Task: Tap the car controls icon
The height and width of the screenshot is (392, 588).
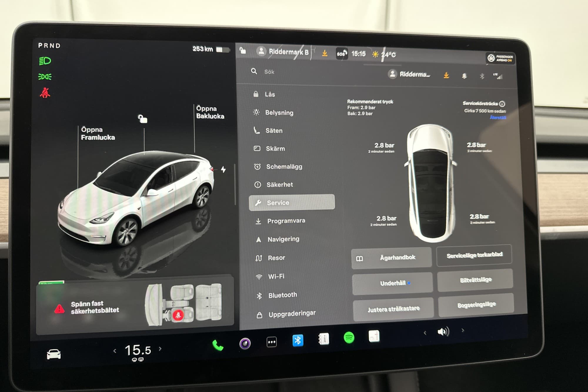Action: pyautogui.click(x=54, y=354)
